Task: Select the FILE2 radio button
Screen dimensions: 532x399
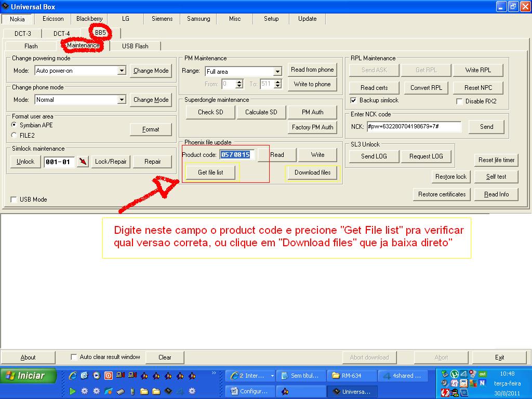Action: click(14, 135)
